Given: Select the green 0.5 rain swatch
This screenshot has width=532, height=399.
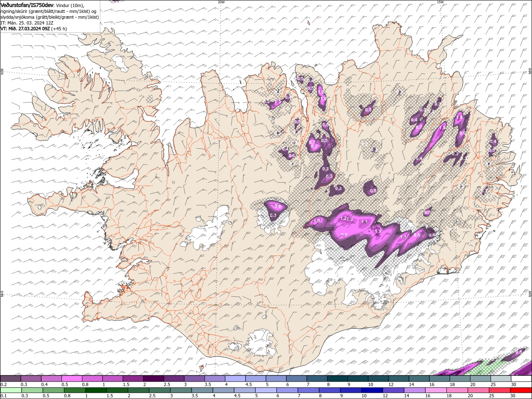Looking at the screenshot, I should click(x=53, y=390).
